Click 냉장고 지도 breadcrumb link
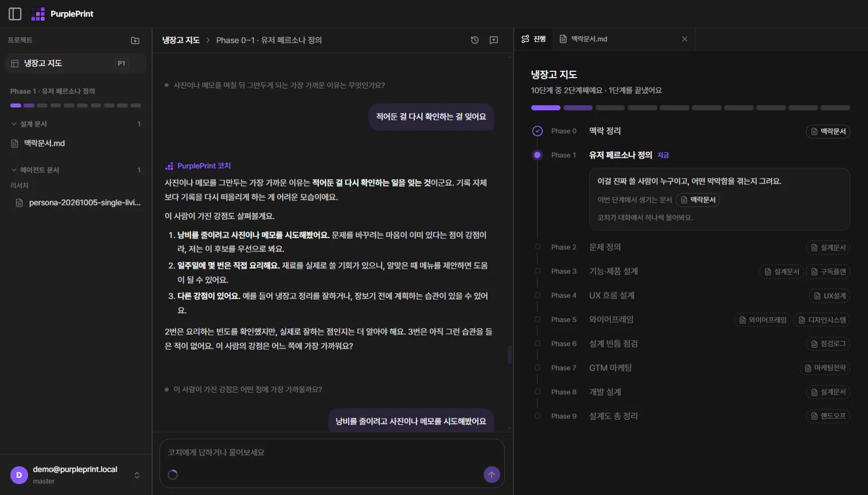The width and height of the screenshot is (868, 495). coord(181,40)
